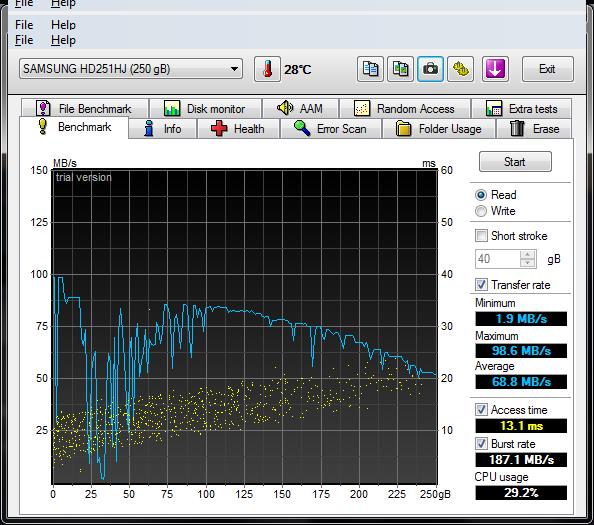Expand the SAMSUNG HD251HJ drive dropdown
Screen dimensions: 594x525
pyautogui.click(x=131, y=69)
